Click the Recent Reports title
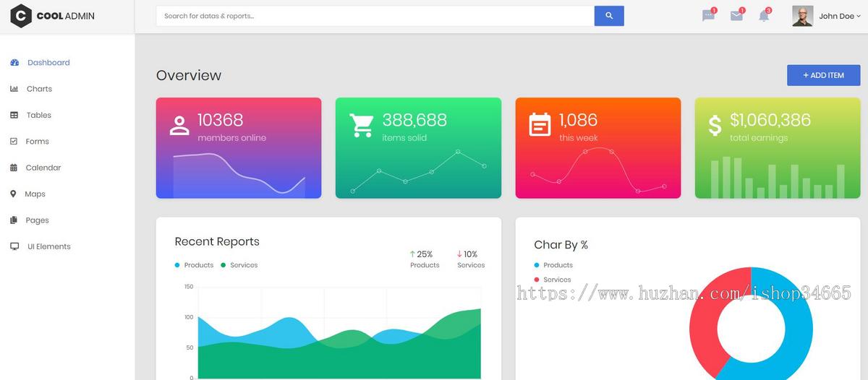The height and width of the screenshot is (380, 868). (217, 241)
